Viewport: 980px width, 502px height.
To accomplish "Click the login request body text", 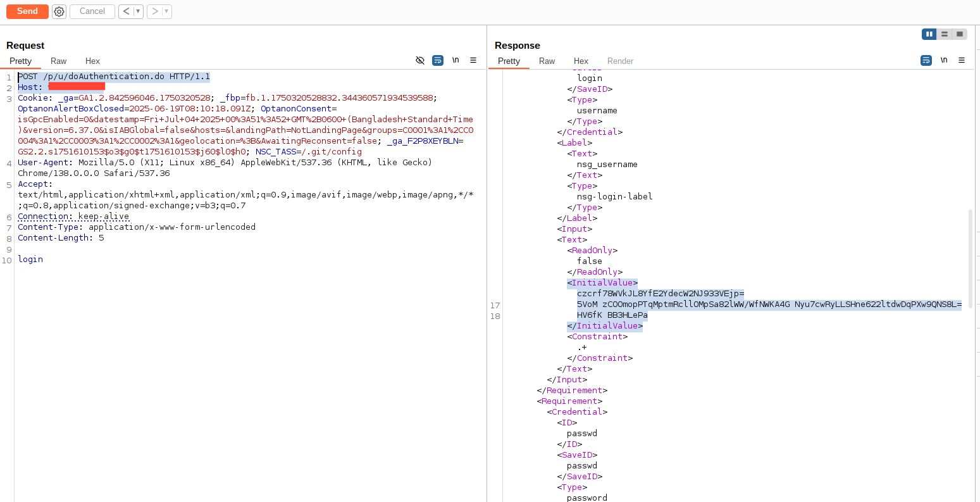I will (x=30, y=260).
